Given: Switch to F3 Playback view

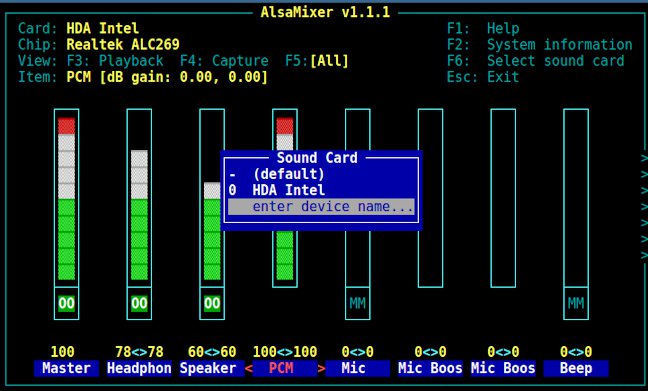Looking at the screenshot, I should coord(115,61).
